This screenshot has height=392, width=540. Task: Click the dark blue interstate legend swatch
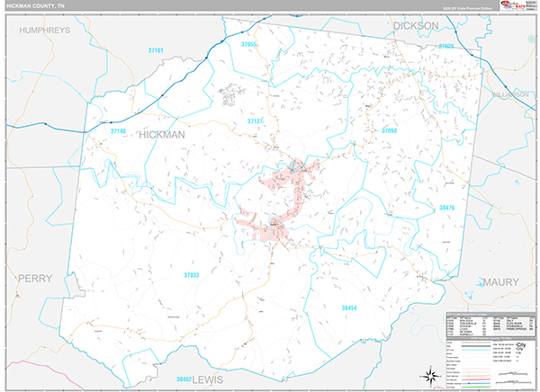click(476, 383)
